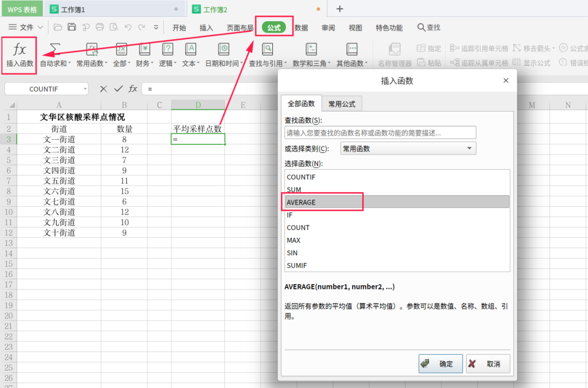588x388 pixels.
Task: Switch to the Home (开始) ribbon tab
Action: click(179, 28)
